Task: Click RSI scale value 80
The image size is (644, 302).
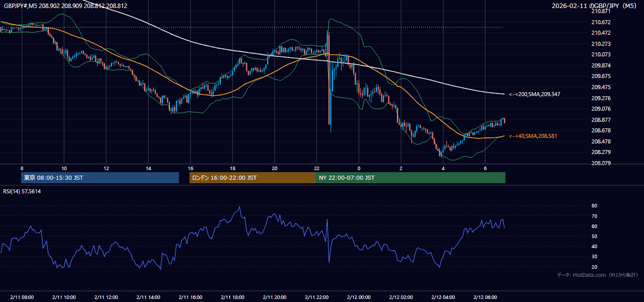Action: 594,206
